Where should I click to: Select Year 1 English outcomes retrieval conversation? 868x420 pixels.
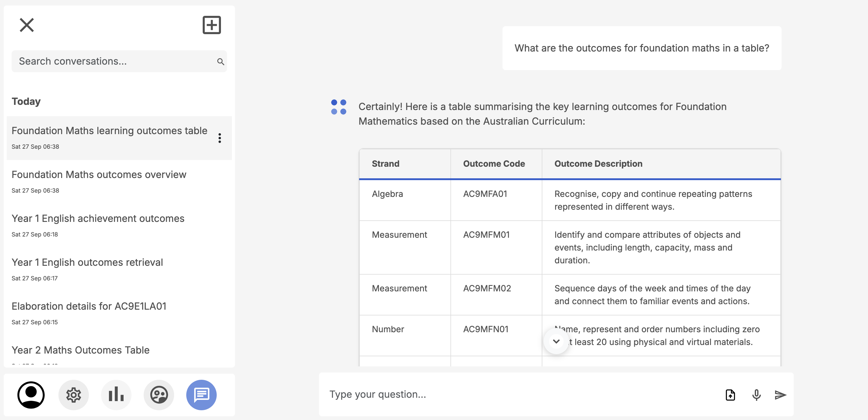(x=87, y=262)
